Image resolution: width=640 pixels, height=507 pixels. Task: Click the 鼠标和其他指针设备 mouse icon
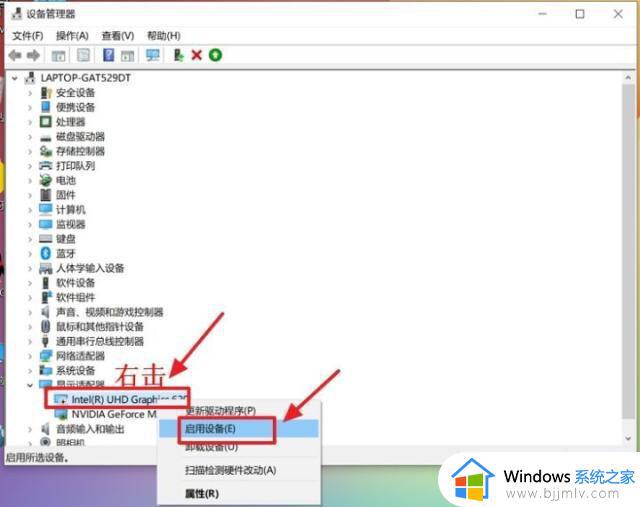coord(46,327)
